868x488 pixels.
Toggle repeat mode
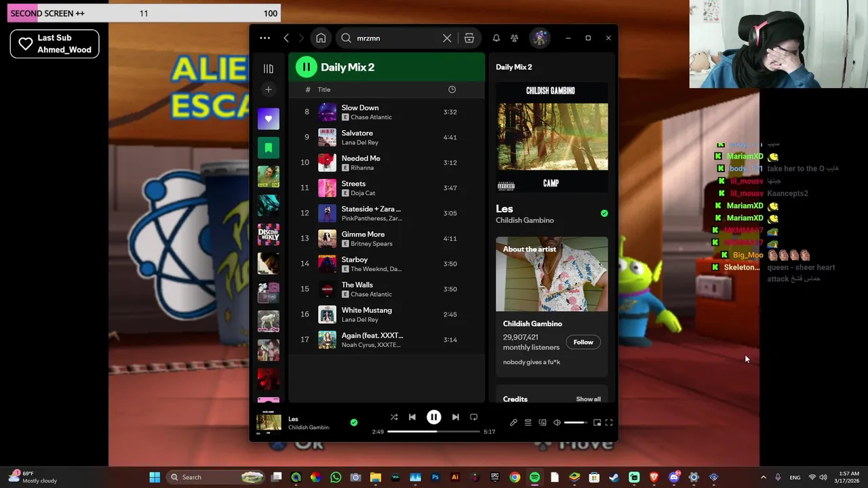pos(474,418)
